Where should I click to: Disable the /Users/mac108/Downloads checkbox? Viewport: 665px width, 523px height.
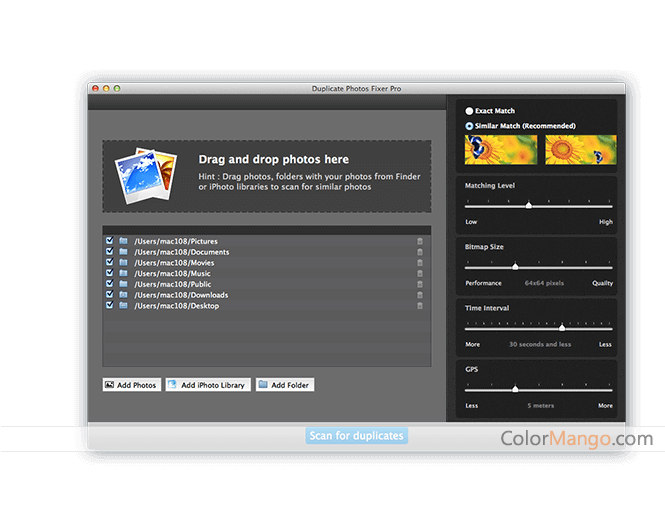pos(109,295)
